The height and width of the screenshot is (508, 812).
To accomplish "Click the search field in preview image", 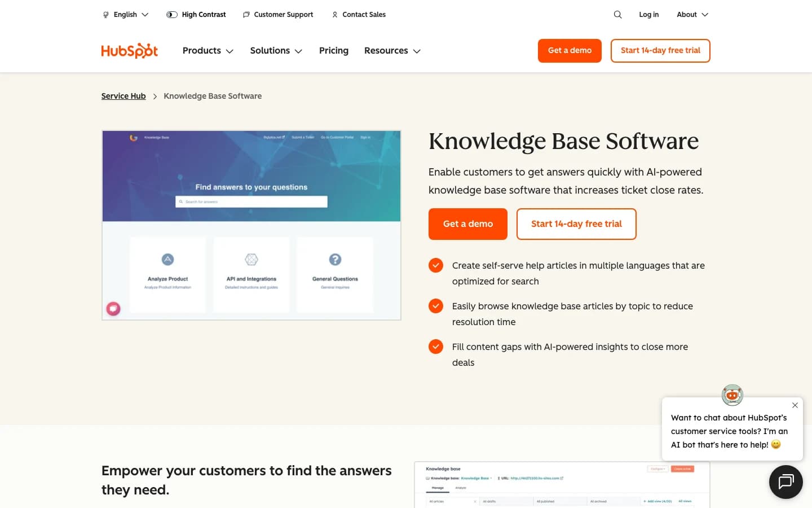I will click(x=251, y=202).
